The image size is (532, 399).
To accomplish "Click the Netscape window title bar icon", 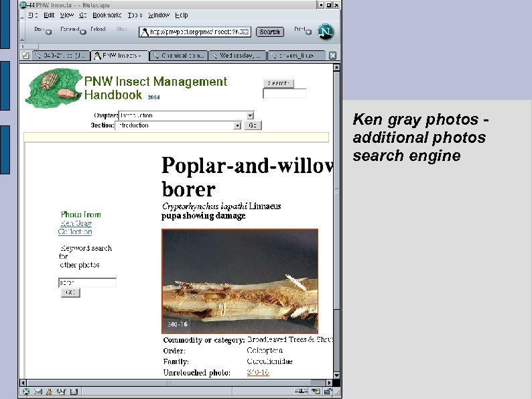I will point(23,5).
